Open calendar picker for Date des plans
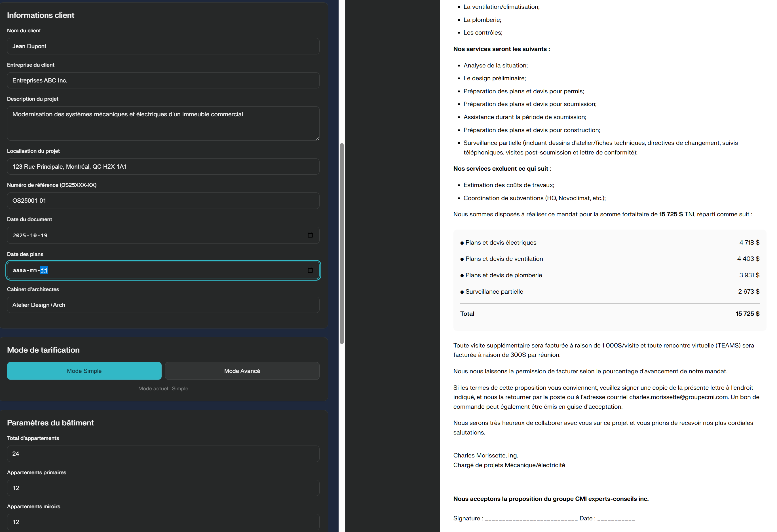777x532 pixels. click(x=310, y=270)
